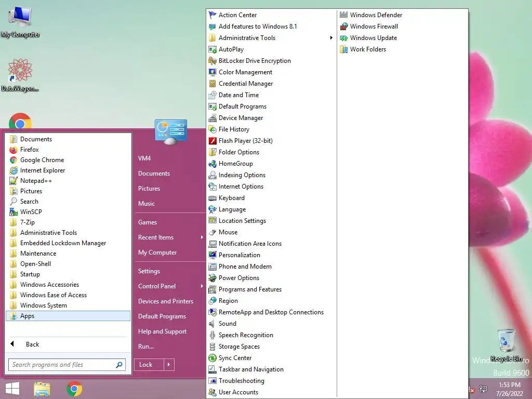The width and height of the screenshot is (532, 399).
Task: Open Power Options icon
Action: coord(212,278)
